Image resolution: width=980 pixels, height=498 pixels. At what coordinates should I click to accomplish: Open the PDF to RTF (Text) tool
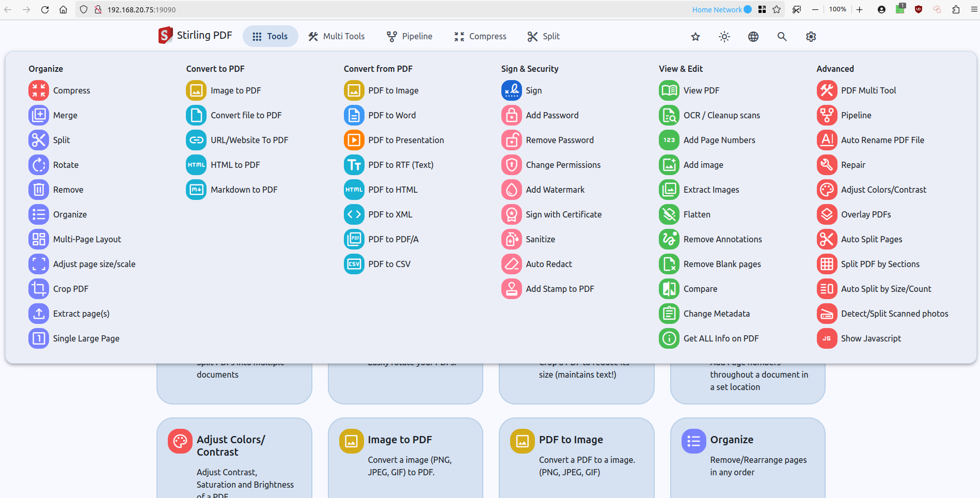[389, 165]
